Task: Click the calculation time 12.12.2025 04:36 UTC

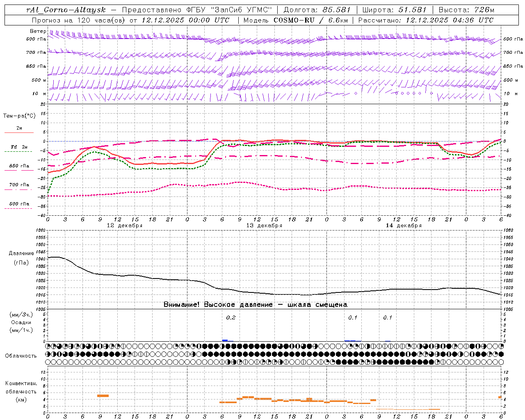Action: [450, 20]
